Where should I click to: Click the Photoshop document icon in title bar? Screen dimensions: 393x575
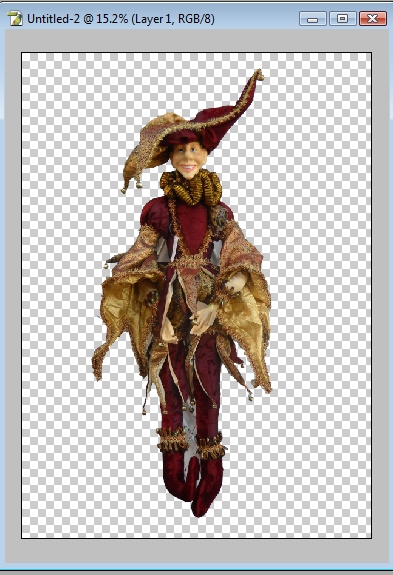point(15,18)
